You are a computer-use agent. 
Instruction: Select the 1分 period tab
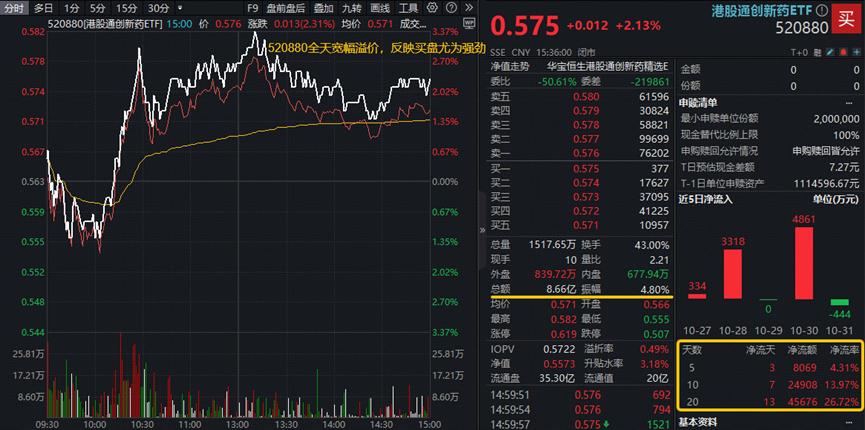(71, 8)
